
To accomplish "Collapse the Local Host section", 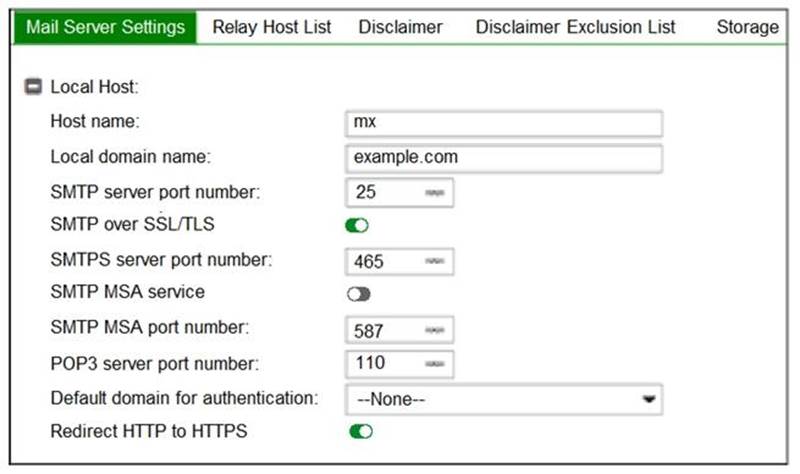I will (32, 87).
